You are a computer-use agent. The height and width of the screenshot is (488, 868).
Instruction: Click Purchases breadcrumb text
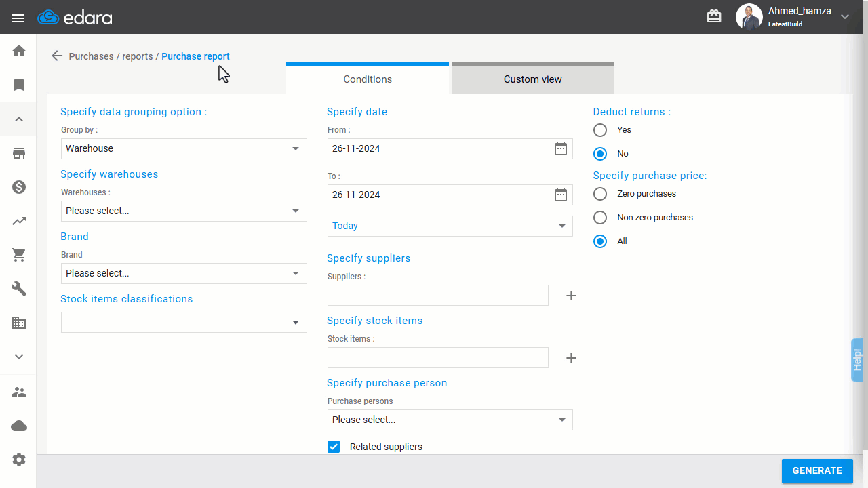[x=91, y=56]
